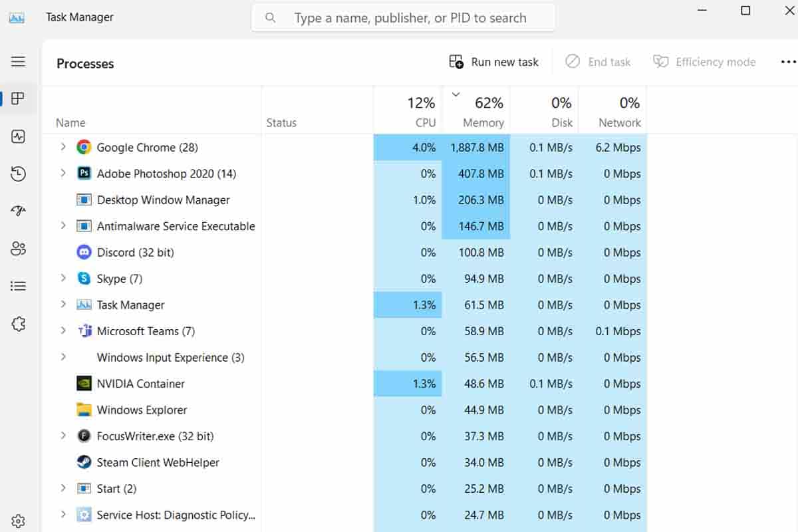Select the Processes sidebar icon
Image resolution: width=798 pixels, height=532 pixels.
pyautogui.click(x=18, y=98)
